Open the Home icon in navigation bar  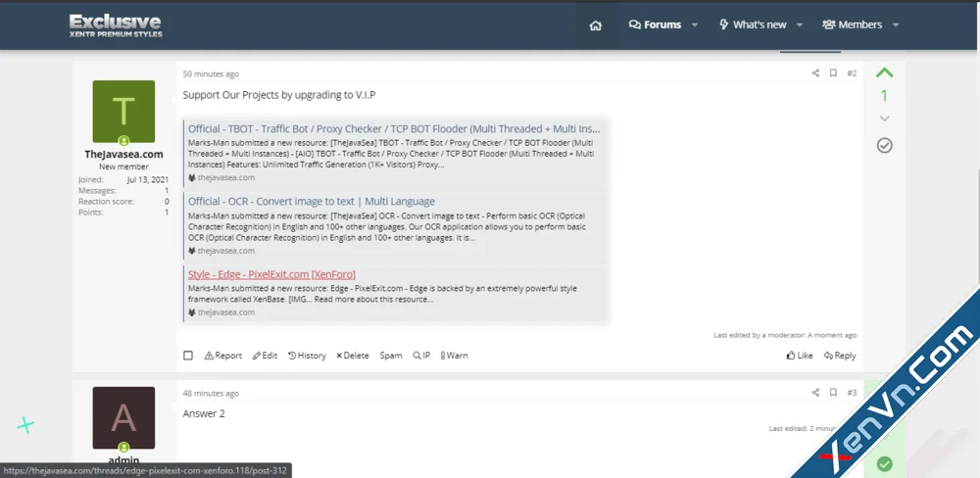(596, 25)
